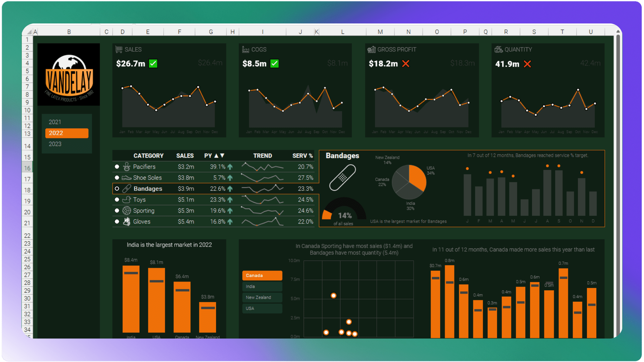Click the Gross Profit icon
The width and height of the screenshot is (644, 362).
click(x=371, y=50)
